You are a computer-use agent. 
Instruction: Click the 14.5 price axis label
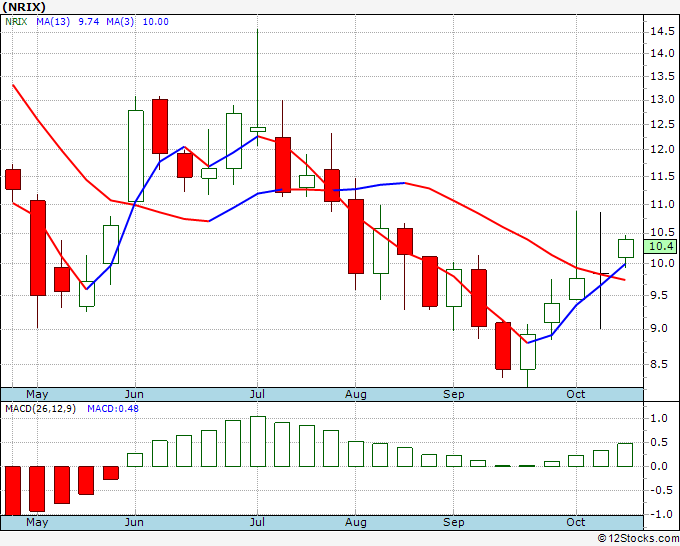[x=662, y=32]
